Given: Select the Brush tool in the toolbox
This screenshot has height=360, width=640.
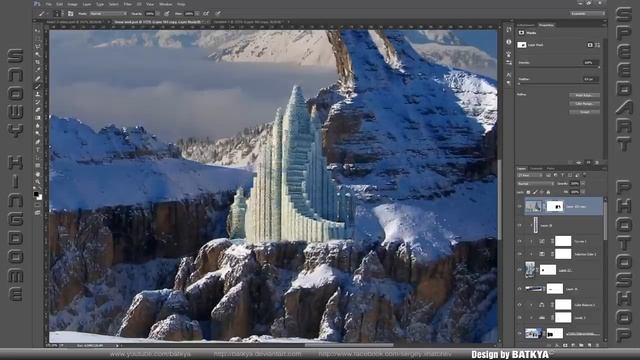Looking at the screenshot, I should (x=37, y=87).
